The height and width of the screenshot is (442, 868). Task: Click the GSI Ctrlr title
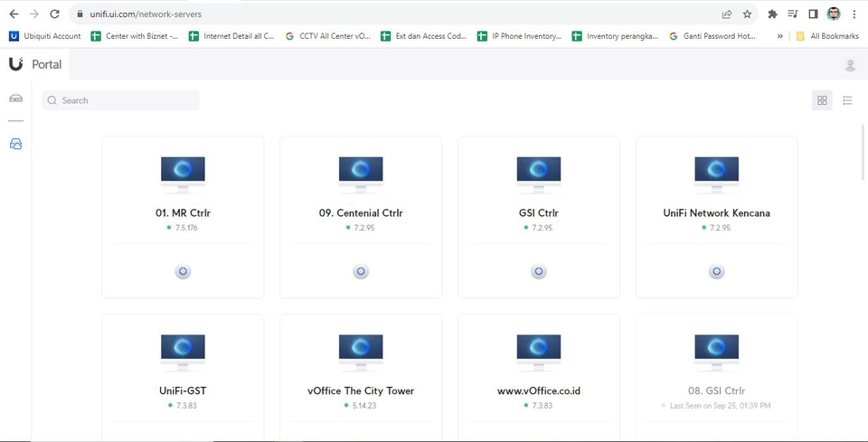(539, 213)
